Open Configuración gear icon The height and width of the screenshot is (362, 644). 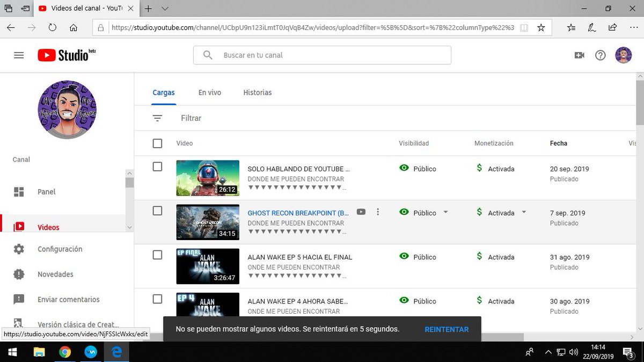click(x=19, y=249)
